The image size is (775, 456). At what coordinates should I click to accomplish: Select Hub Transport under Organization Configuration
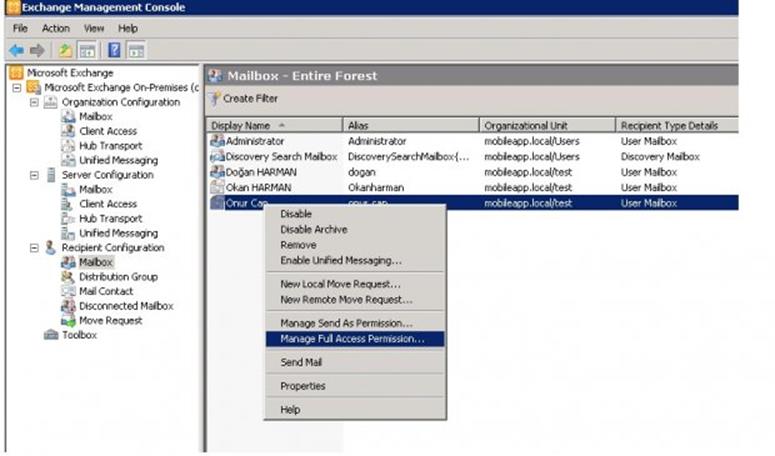tap(111, 146)
